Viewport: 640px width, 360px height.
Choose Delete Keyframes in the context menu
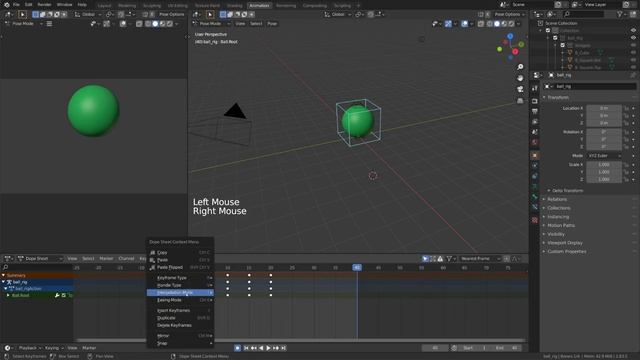coord(180,325)
